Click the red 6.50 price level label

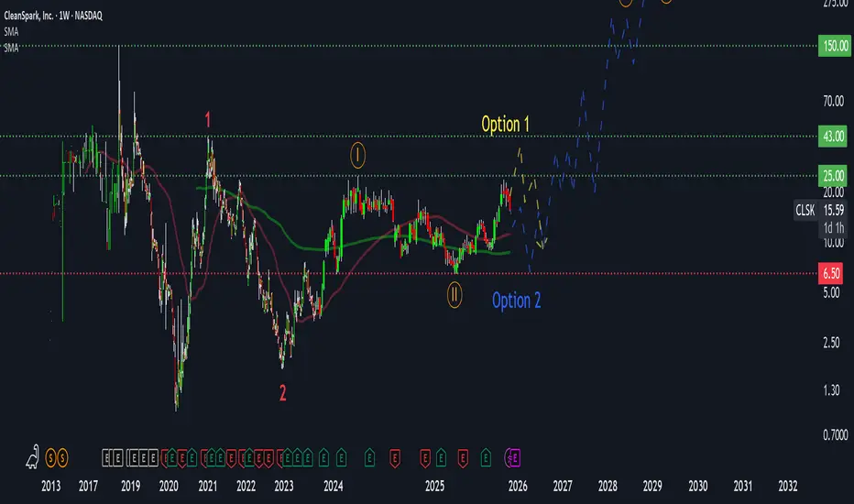click(831, 273)
